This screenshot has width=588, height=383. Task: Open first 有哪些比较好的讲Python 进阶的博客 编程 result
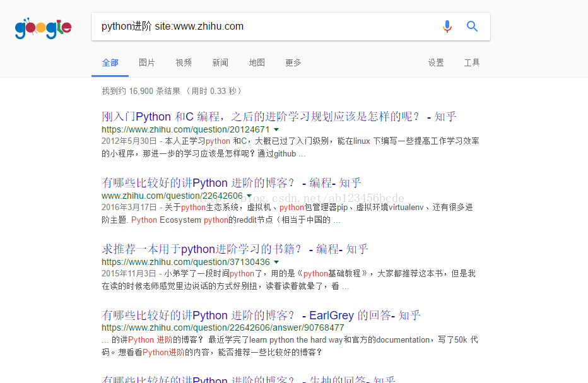point(231,183)
